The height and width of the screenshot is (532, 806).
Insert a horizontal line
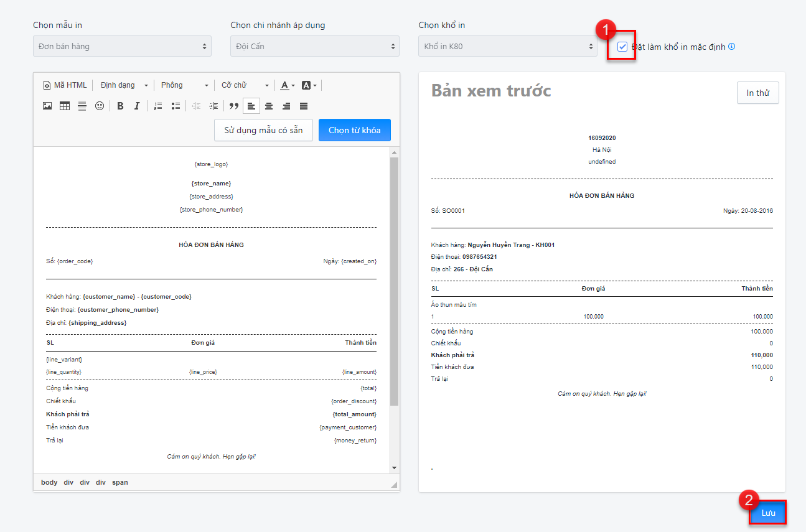click(x=82, y=106)
